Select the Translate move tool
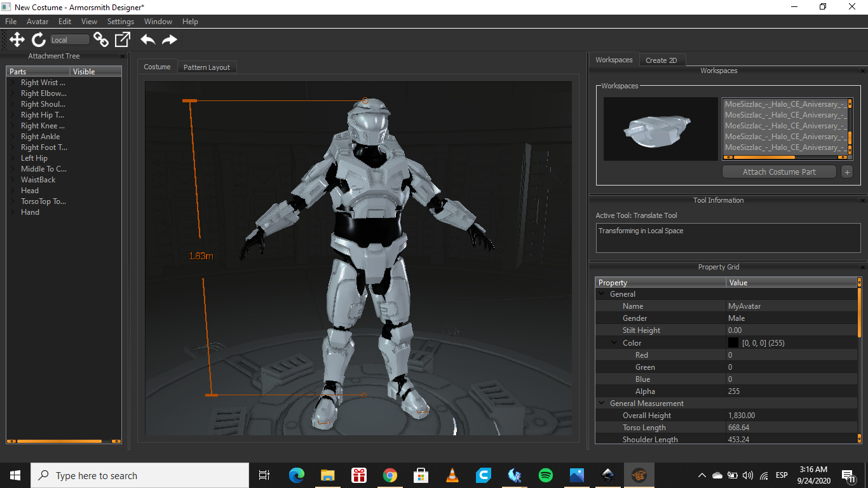Viewport: 868px width, 488px height. click(x=17, y=40)
